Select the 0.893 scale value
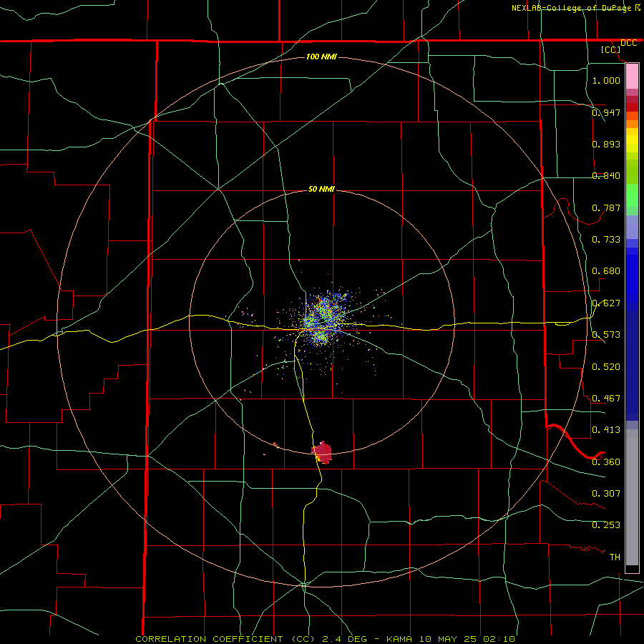The image size is (644, 644). (x=606, y=144)
